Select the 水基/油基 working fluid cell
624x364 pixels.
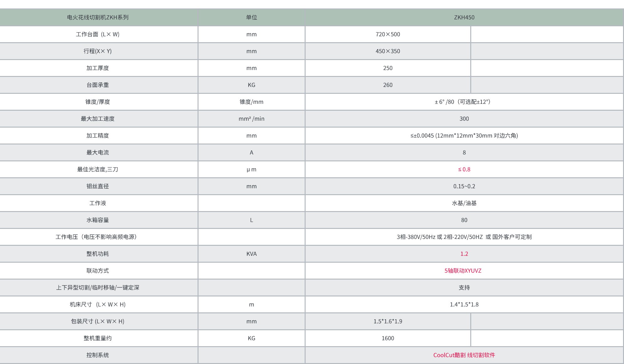(x=464, y=203)
